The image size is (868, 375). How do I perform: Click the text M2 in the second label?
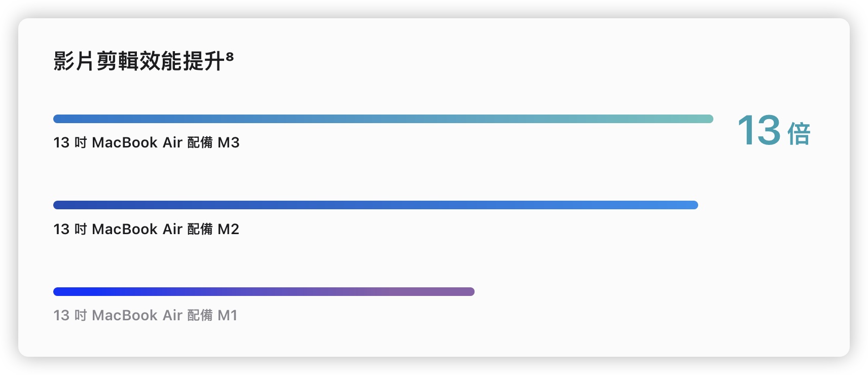click(x=229, y=229)
